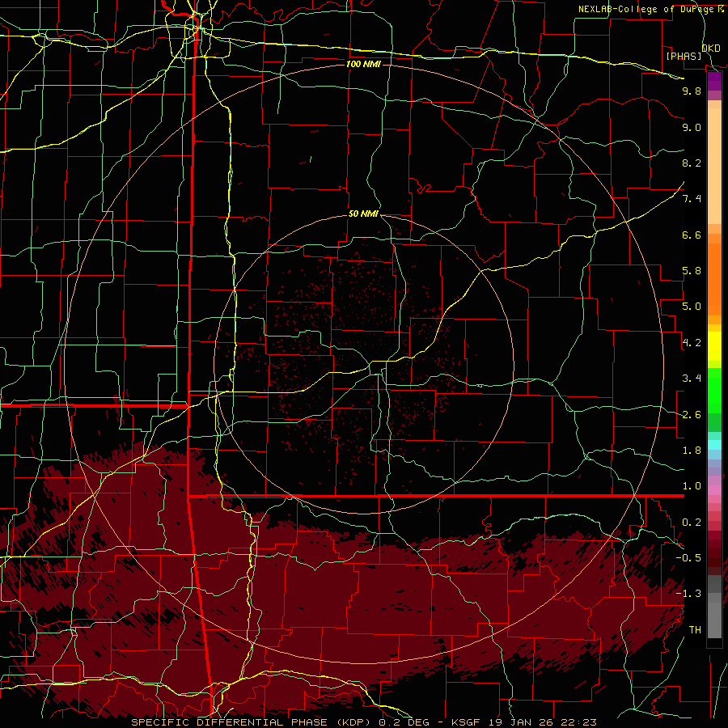Click the 1.0 value on the color scale
Screen dimensions: 728x728
tap(692, 486)
